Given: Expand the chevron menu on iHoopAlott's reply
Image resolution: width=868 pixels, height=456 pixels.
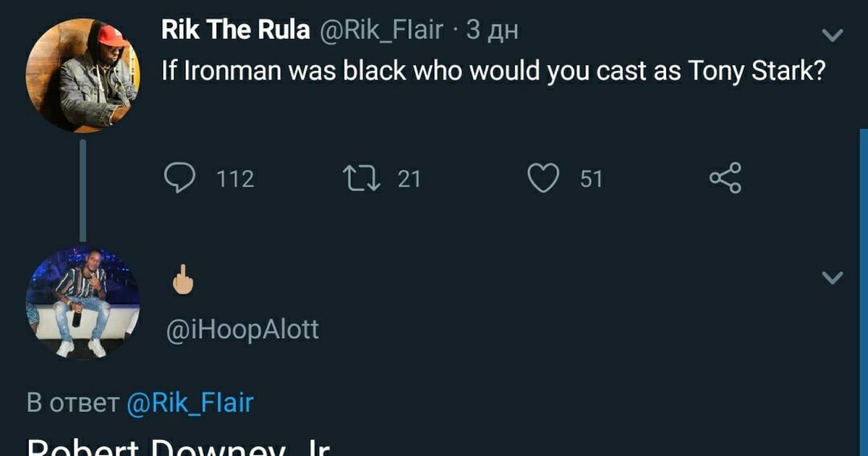Looking at the screenshot, I should (x=833, y=276).
